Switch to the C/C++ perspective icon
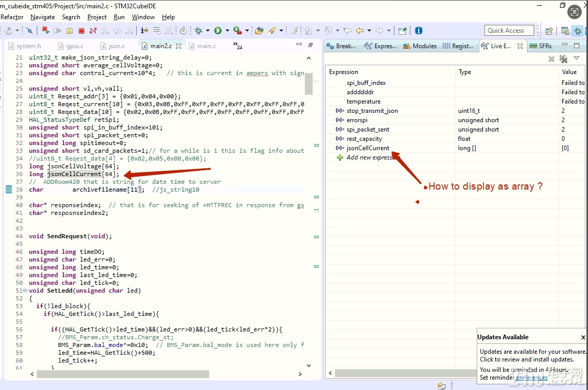The width and height of the screenshot is (588, 390). (x=566, y=31)
